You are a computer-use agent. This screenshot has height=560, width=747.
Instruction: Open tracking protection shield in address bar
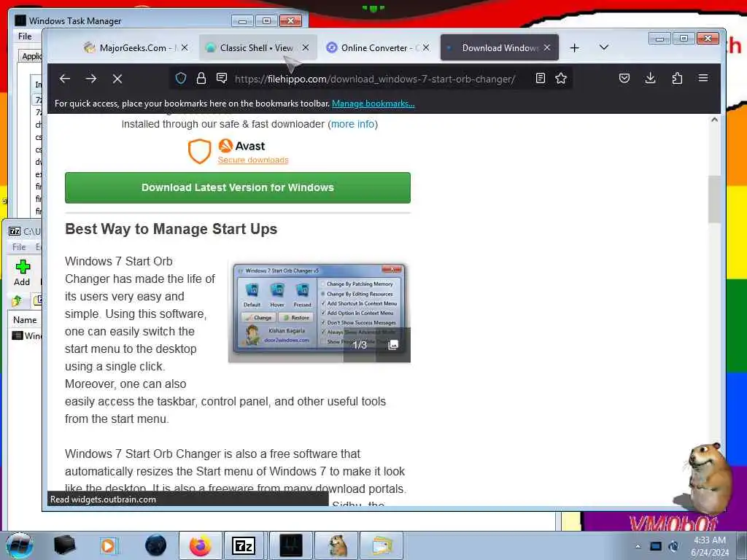(181, 78)
